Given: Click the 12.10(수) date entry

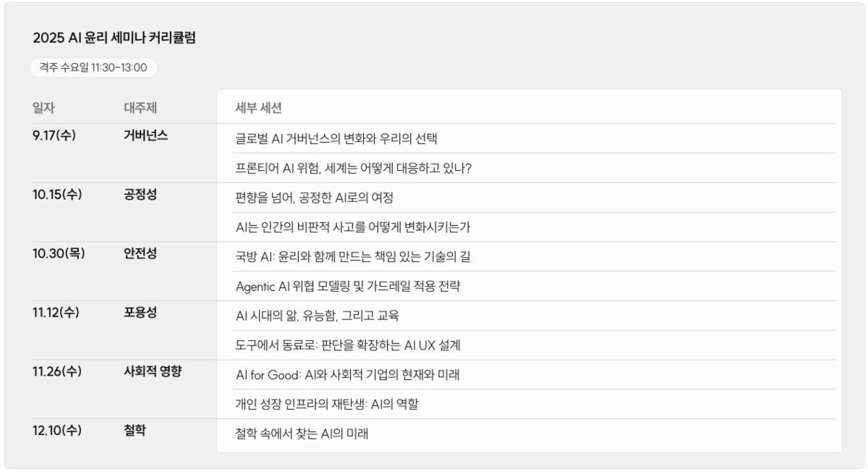Looking at the screenshot, I should (x=57, y=430).
